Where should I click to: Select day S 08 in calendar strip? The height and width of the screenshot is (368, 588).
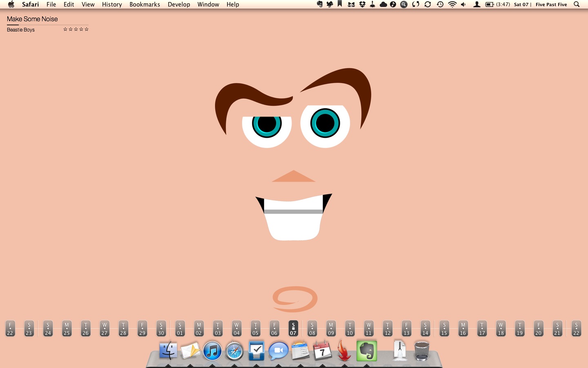[312, 329]
